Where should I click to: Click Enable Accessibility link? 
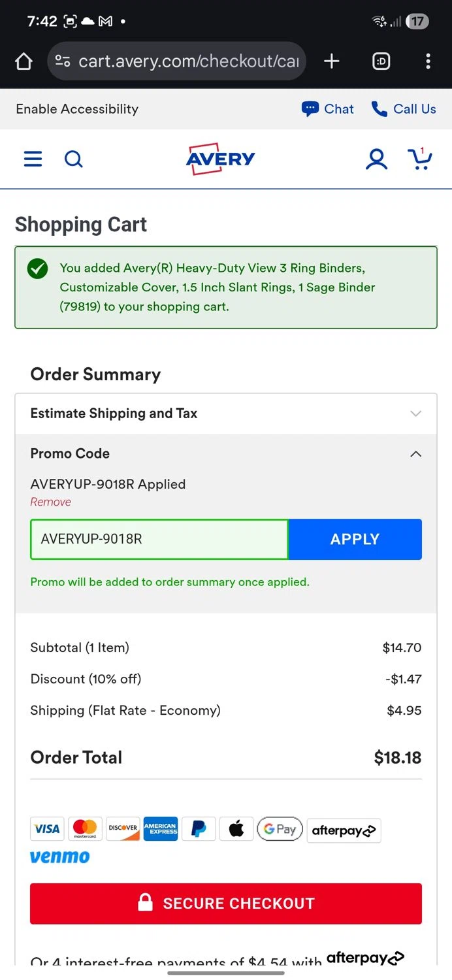(77, 109)
